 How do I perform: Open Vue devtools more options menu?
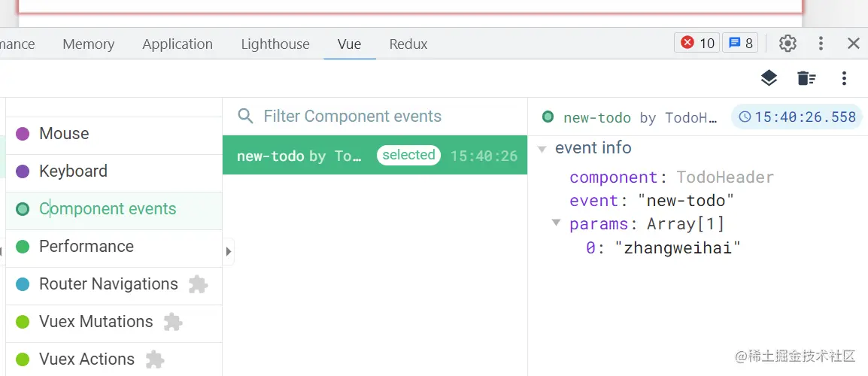coord(845,78)
